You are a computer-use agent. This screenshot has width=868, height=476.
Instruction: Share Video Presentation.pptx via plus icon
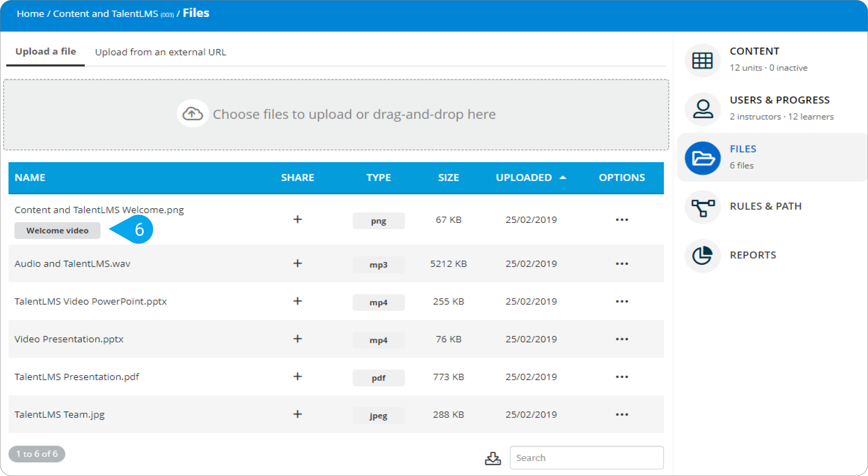(298, 339)
